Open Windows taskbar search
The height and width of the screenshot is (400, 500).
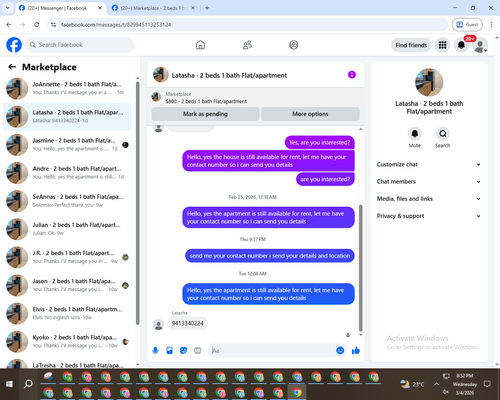click(x=28, y=384)
